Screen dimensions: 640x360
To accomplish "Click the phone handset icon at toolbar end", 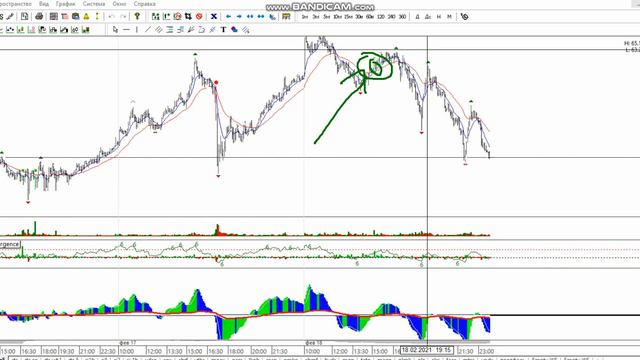I will click(x=464, y=17).
